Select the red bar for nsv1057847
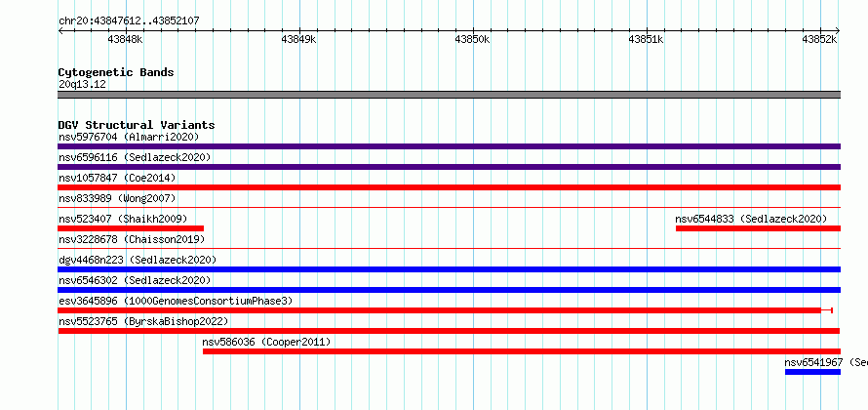Screen dimensions: 868x410 (x=449, y=187)
